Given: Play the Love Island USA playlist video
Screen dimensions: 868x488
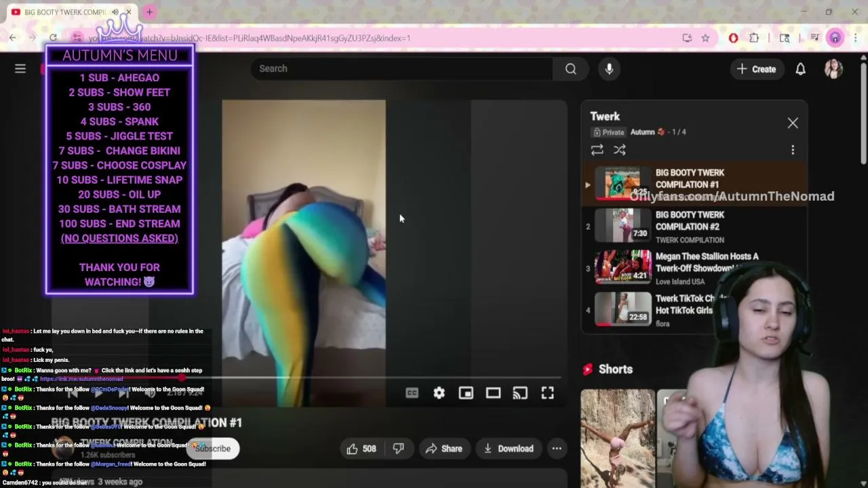Looking at the screenshot, I should tap(694, 268).
